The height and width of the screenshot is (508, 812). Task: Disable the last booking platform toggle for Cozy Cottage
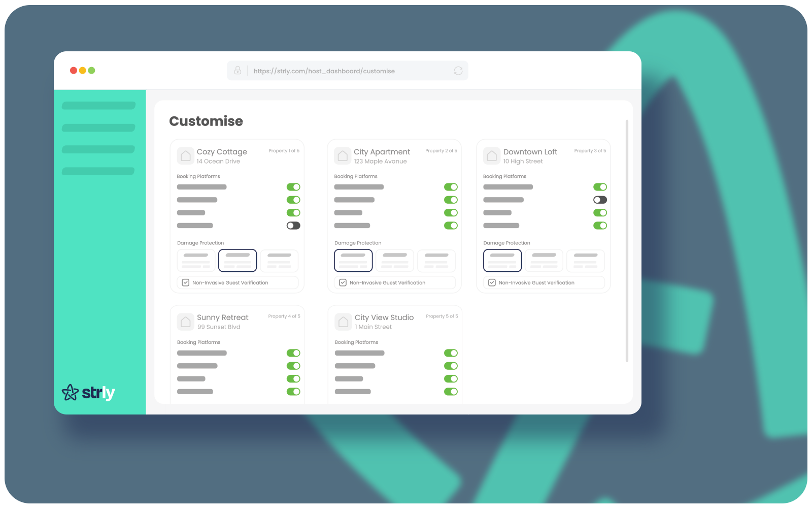click(293, 225)
